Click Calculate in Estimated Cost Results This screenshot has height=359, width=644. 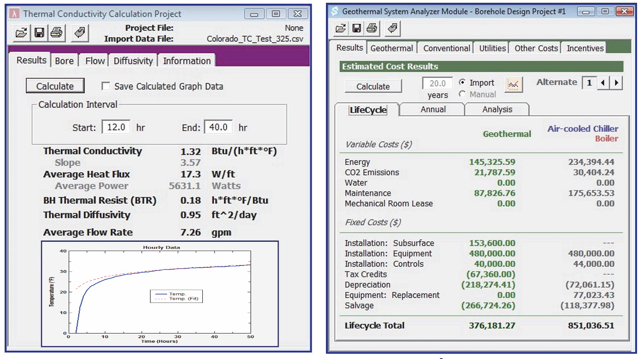[373, 86]
